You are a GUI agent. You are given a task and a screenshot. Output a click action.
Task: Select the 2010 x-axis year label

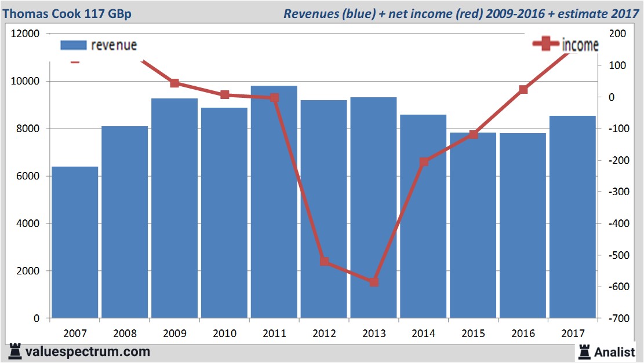pyautogui.click(x=225, y=333)
